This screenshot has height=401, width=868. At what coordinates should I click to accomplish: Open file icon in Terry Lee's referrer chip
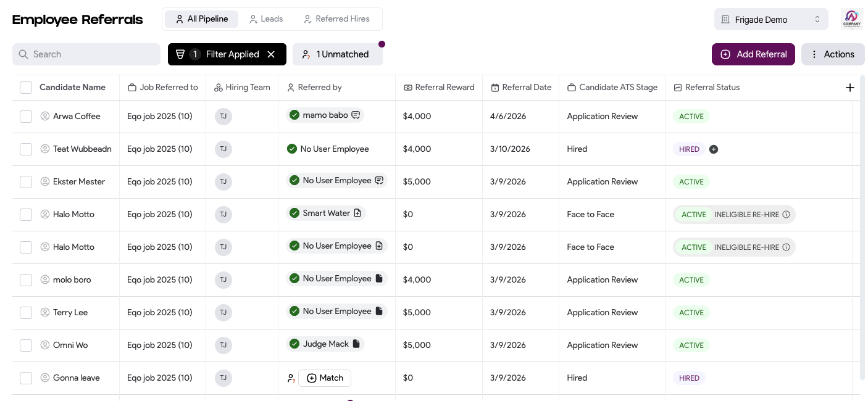tap(379, 311)
